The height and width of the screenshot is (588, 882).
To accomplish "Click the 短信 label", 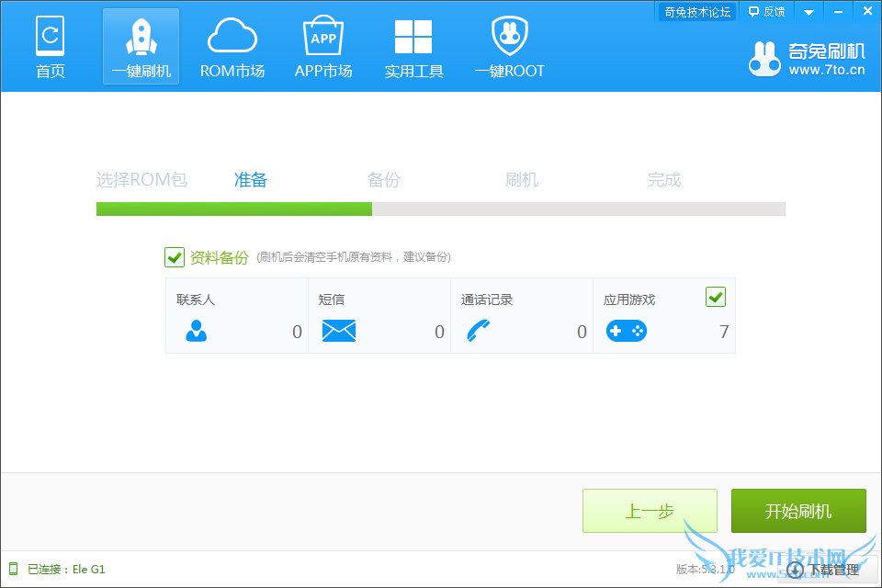I will (x=332, y=300).
